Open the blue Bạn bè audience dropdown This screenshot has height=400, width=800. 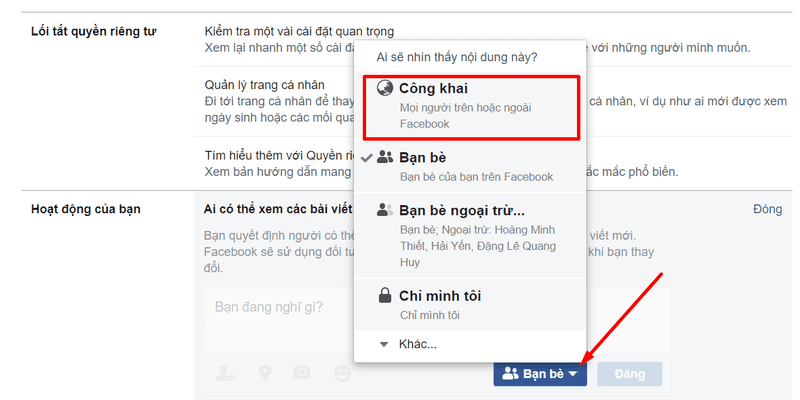tap(540, 374)
